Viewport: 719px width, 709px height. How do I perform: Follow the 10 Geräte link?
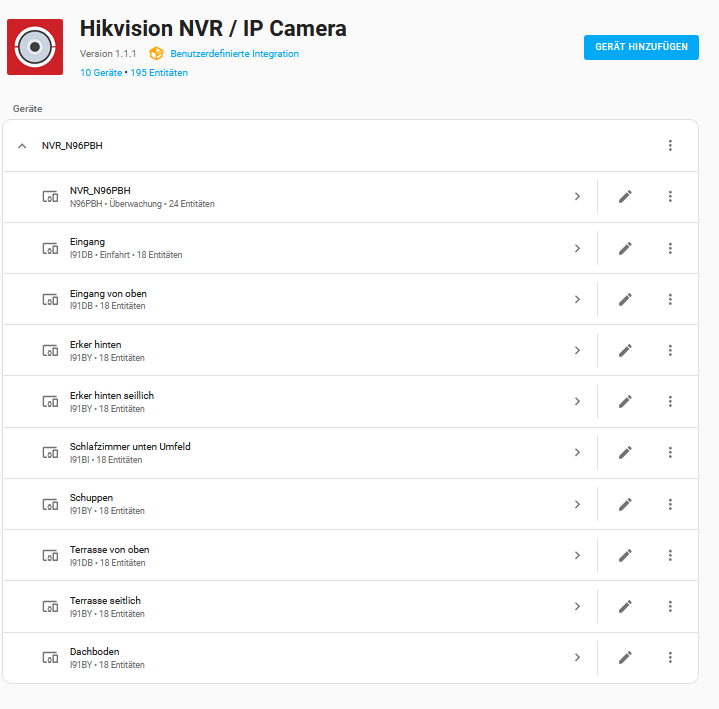tap(101, 73)
